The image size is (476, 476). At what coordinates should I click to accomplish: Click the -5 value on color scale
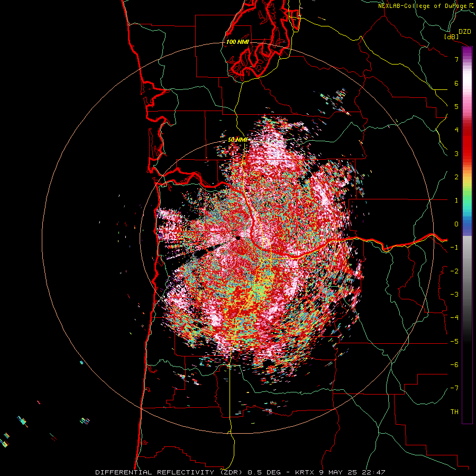(x=454, y=341)
